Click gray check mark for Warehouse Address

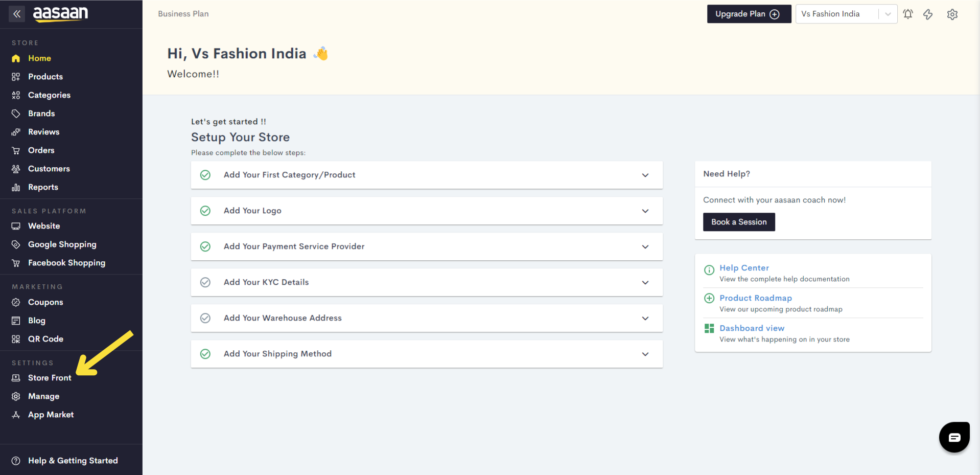click(205, 318)
